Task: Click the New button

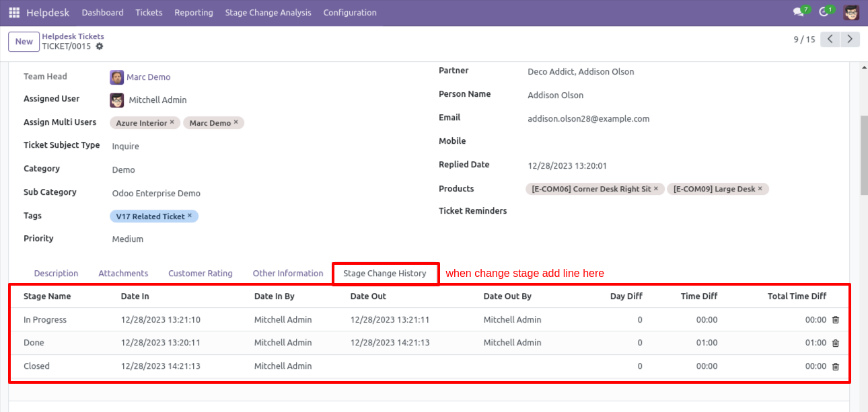Action: click(24, 42)
